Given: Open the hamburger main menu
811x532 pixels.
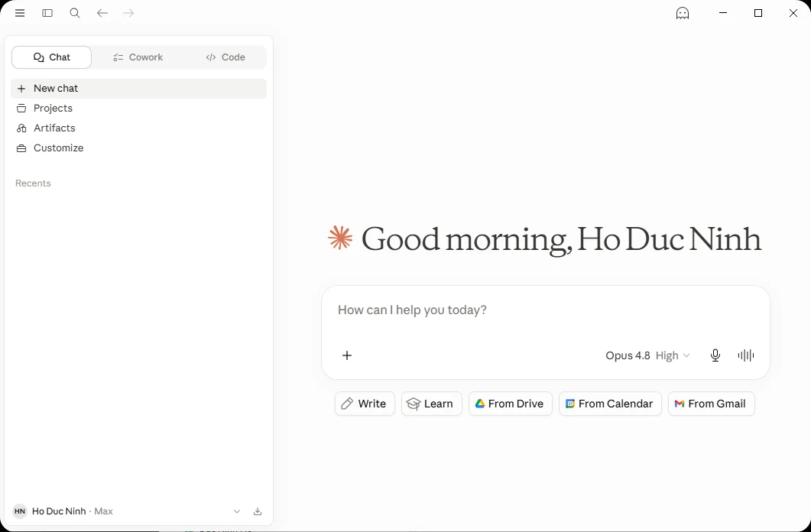Looking at the screenshot, I should tap(20, 13).
